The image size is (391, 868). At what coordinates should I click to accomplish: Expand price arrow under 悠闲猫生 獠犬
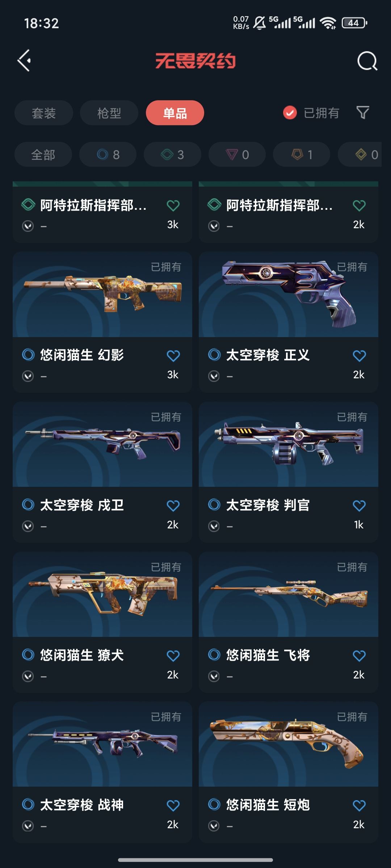click(x=28, y=676)
